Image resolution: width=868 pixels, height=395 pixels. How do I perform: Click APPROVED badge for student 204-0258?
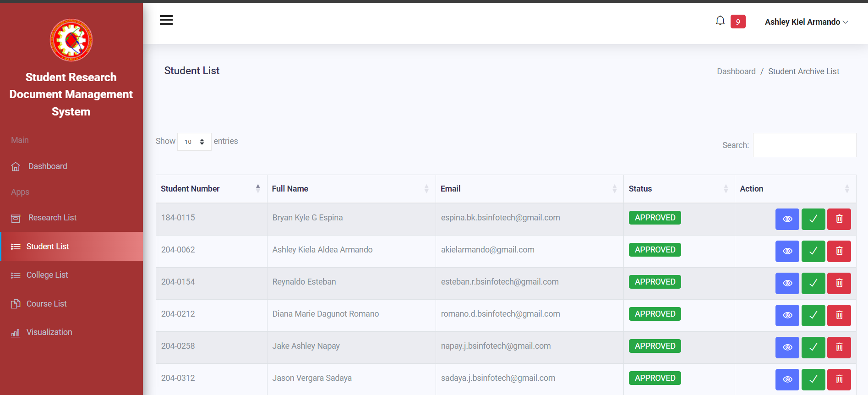tap(655, 346)
